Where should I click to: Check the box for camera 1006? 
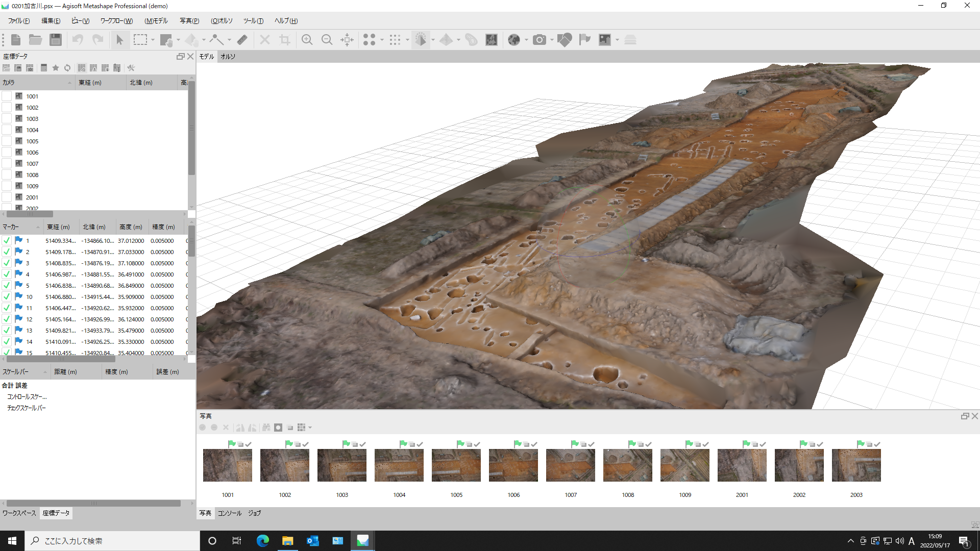[x=7, y=152]
